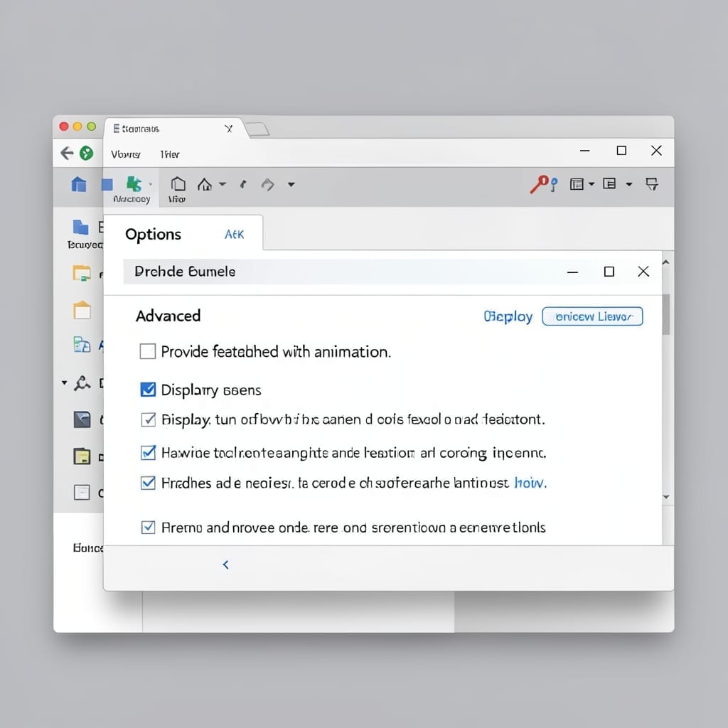Image resolution: width=728 pixels, height=728 pixels.
Task: Click the 'oricew Liewor' button
Action: tap(592, 316)
